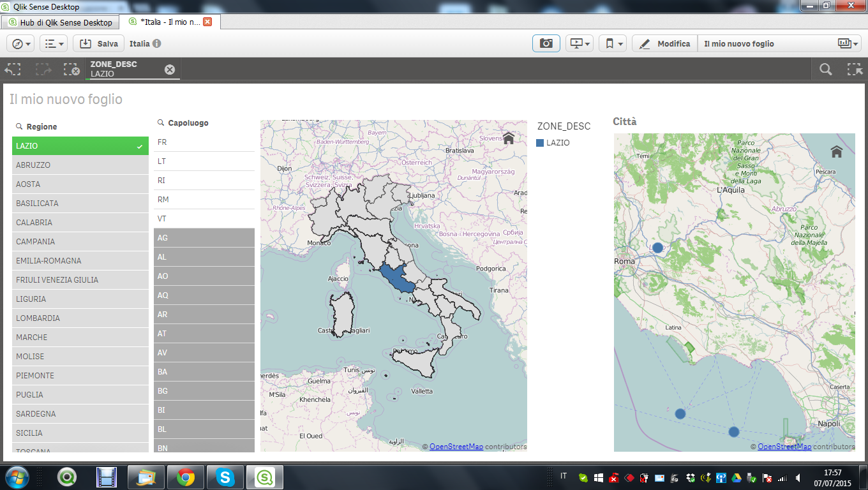The image size is (868, 490).
Task: Open Qlik Sense taskbar icon
Action: pyautogui.click(x=264, y=477)
